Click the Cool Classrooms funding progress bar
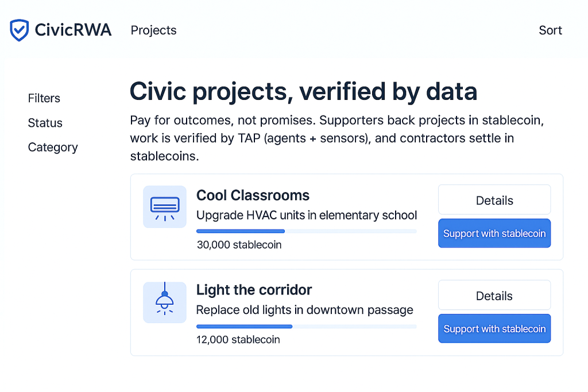 click(x=307, y=231)
